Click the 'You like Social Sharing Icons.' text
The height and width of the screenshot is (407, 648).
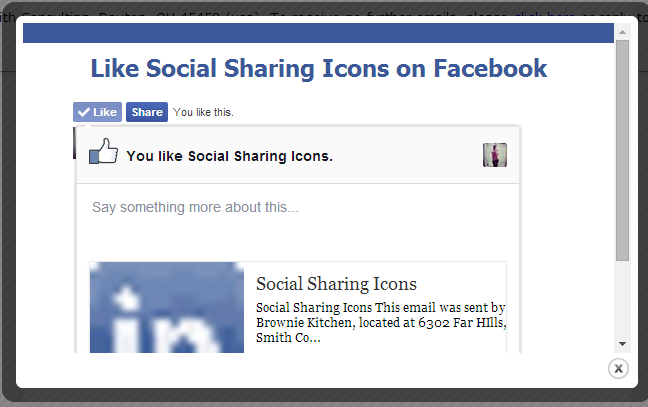point(229,156)
